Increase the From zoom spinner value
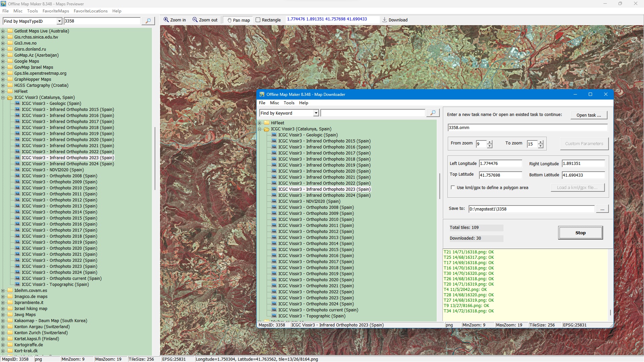Screen dimensions: 644x362 pyautogui.click(x=490, y=142)
